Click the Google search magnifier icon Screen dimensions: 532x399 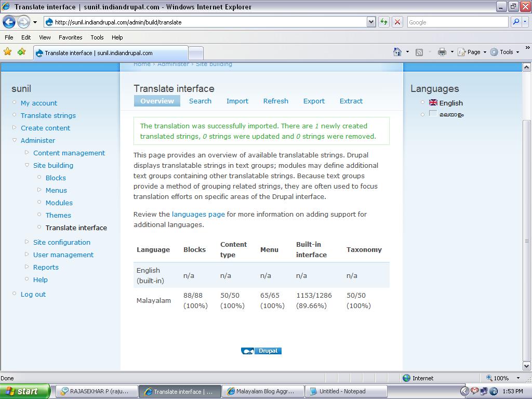pos(516,22)
